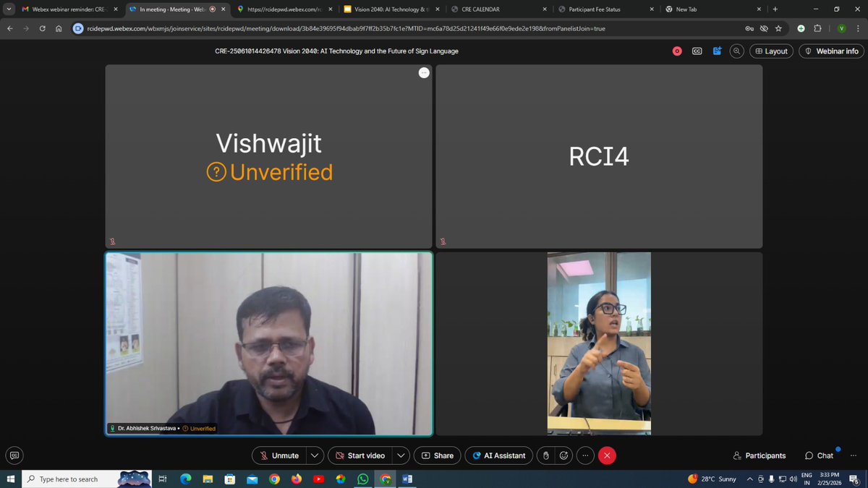Open YouTube icon on the taskbar
This screenshot has height=488, width=868.
(x=318, y=479)
